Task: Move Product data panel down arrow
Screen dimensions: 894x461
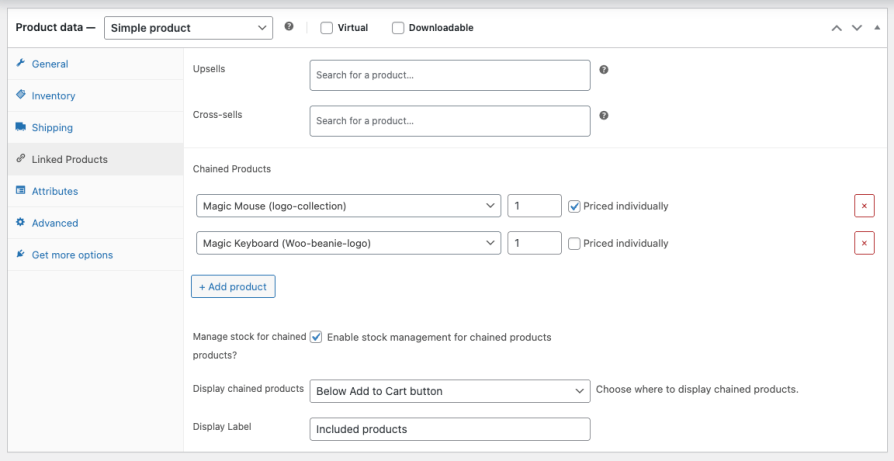Action: pyautogui.click(x=857, y=28)
